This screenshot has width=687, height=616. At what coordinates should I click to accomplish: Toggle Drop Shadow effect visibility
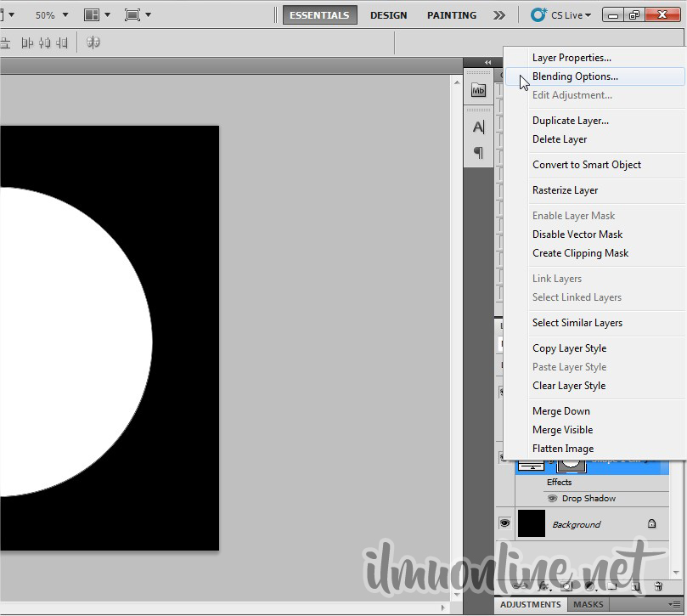[553, 499]
